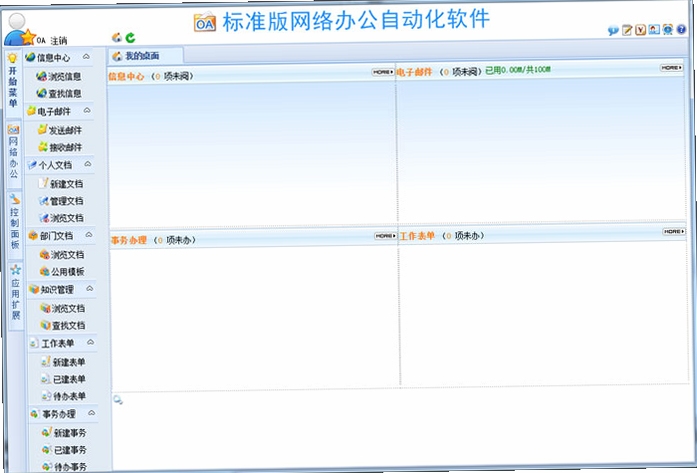Collapse the 电子邮件 sidebar group chevron
697x473 pixels.
[x=87, y=110]
